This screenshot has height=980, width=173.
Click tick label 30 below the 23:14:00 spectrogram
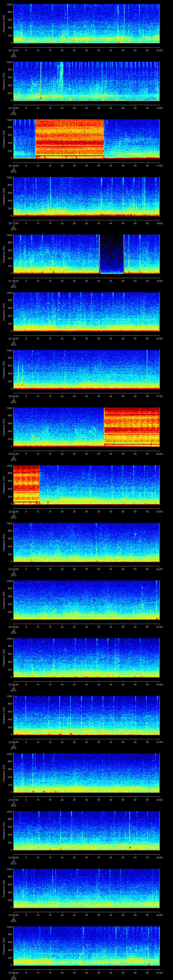tap(87, 50)
